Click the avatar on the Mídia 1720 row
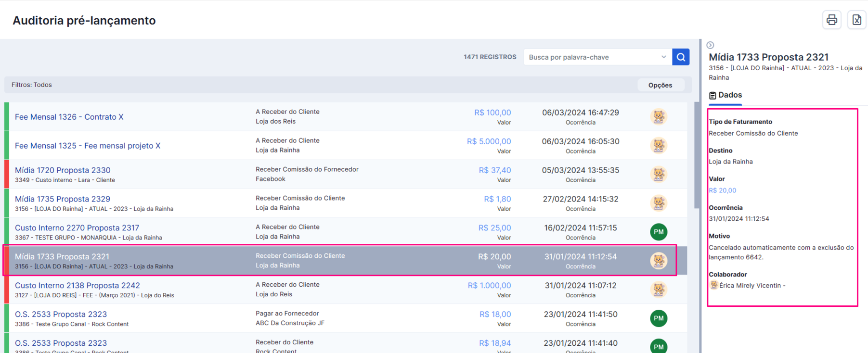This screenshot has height=353, width=868. coord(659,174)
